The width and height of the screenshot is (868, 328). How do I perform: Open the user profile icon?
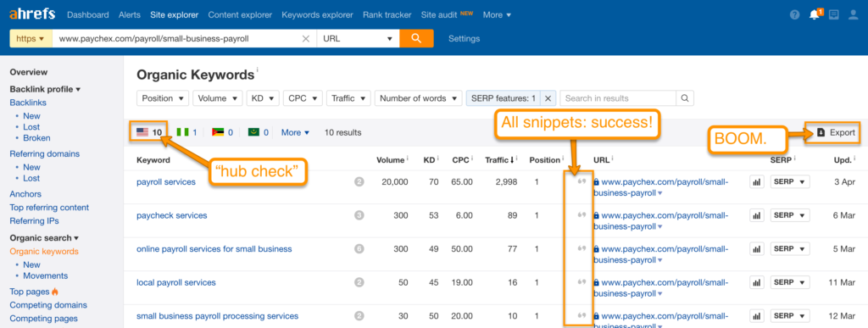pos(853,15)
